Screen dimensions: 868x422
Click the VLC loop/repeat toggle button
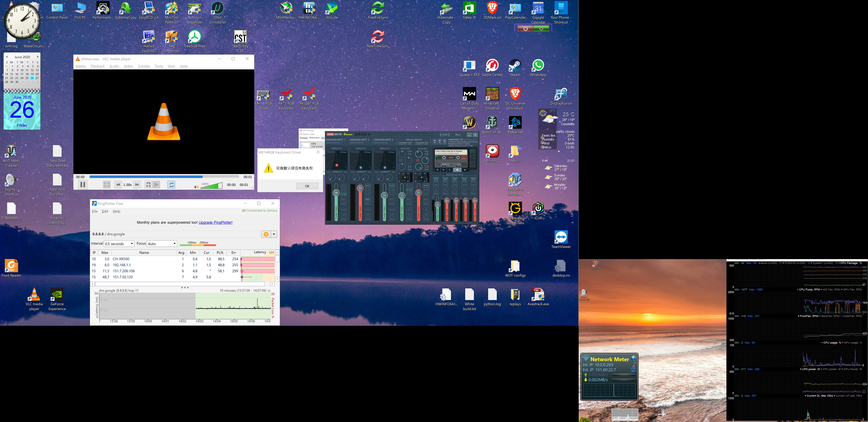coord(171,184)
